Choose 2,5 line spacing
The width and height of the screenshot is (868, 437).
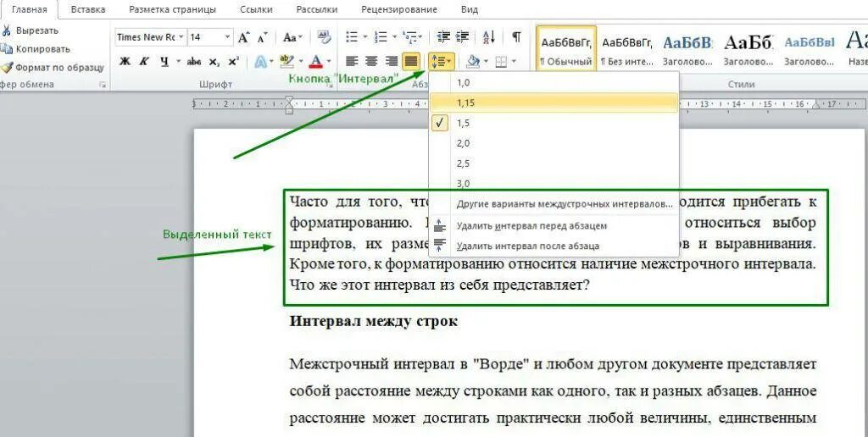(554, 163)
